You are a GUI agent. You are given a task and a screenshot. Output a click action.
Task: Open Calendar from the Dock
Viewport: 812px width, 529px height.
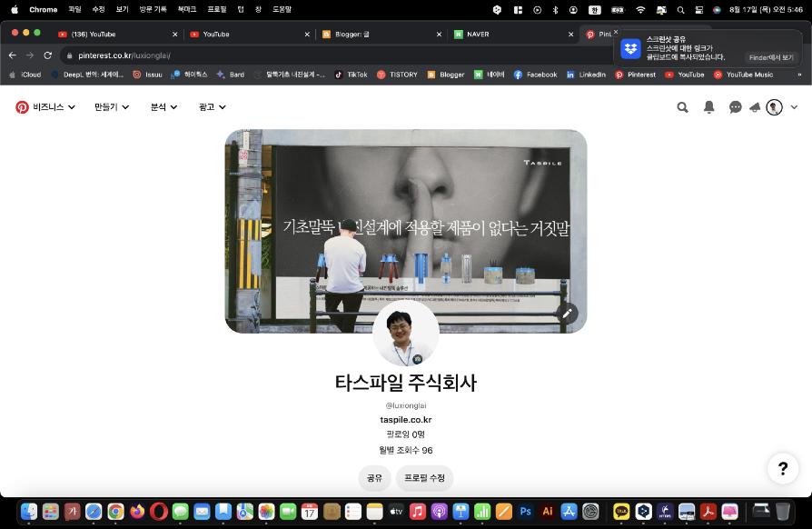click(x=310, y=512)
